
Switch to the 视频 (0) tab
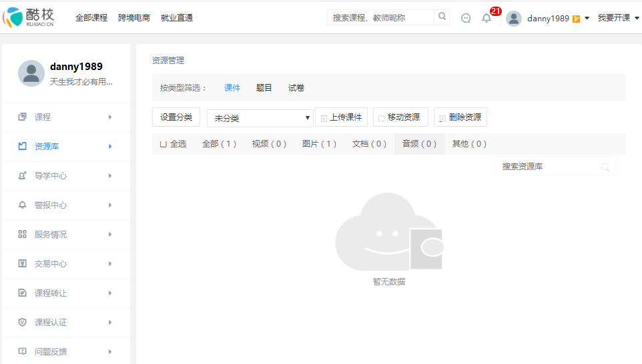pyautogui.click(x=269, y=144)
